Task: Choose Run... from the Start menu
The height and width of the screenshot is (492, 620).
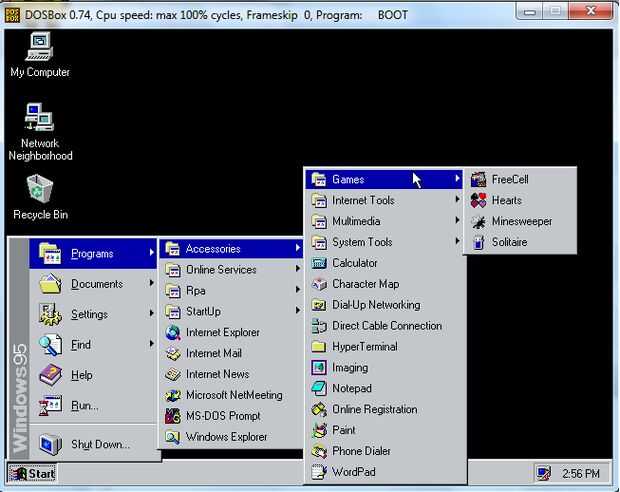Action: click(x=93, y=405)
